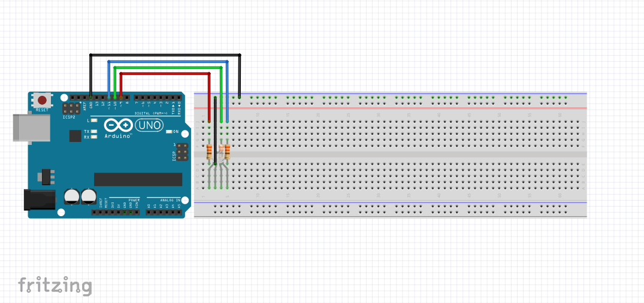The height and width of the screenshot is (303, 644).
Task: Click the right electrolytic capacitor
Action: pyautogui.click(x=88, y=196)
